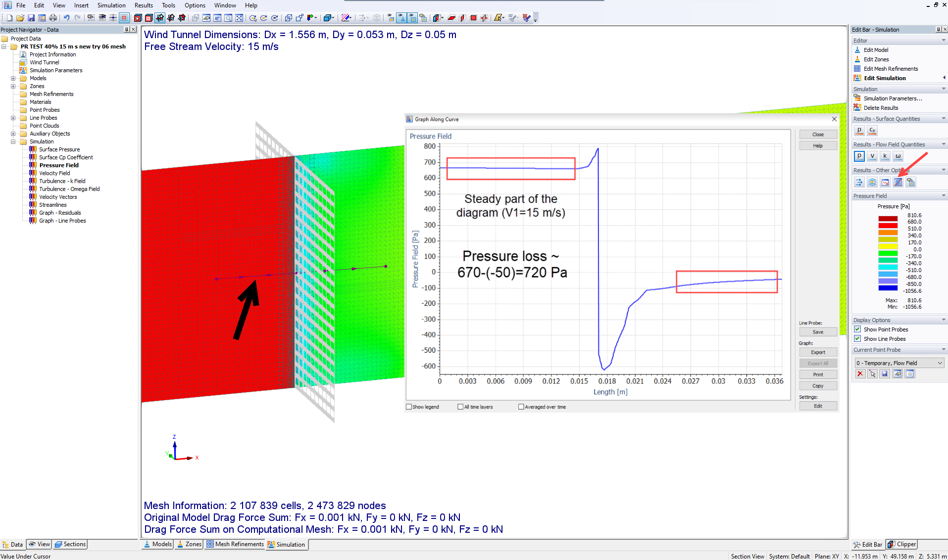Click Edit button under Settings
The image size is (948, 560).
(x=818, y=406)
